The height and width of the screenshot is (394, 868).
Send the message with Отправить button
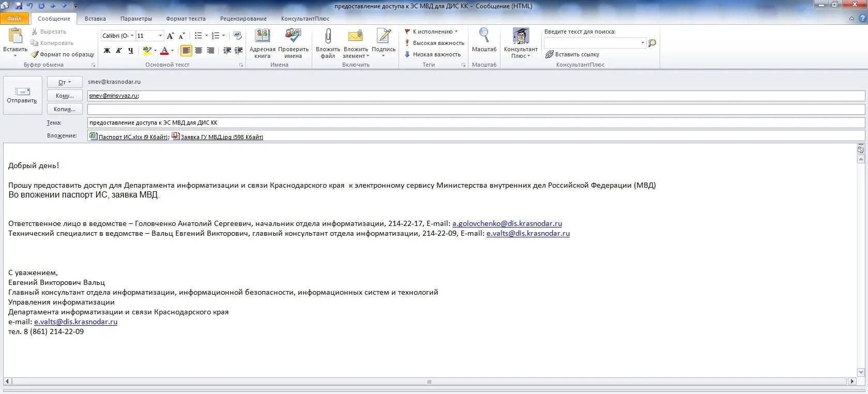22,95
